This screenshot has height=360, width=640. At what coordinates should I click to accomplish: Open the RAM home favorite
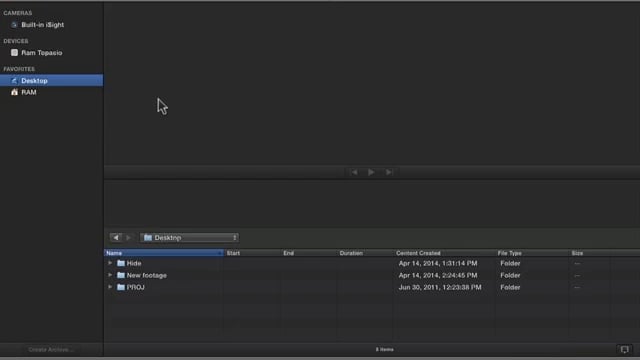coord(29,92)
